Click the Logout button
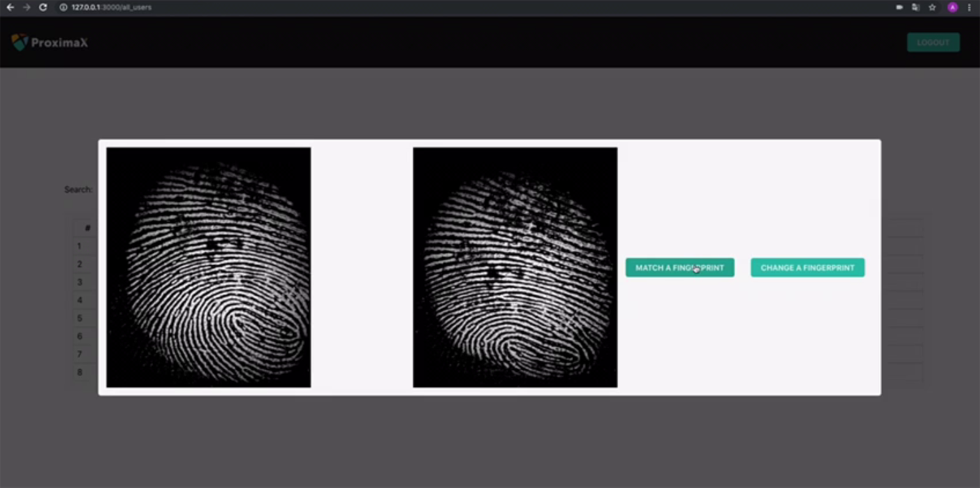This screenshot has height=488, width=980. (x=933, y=42)
